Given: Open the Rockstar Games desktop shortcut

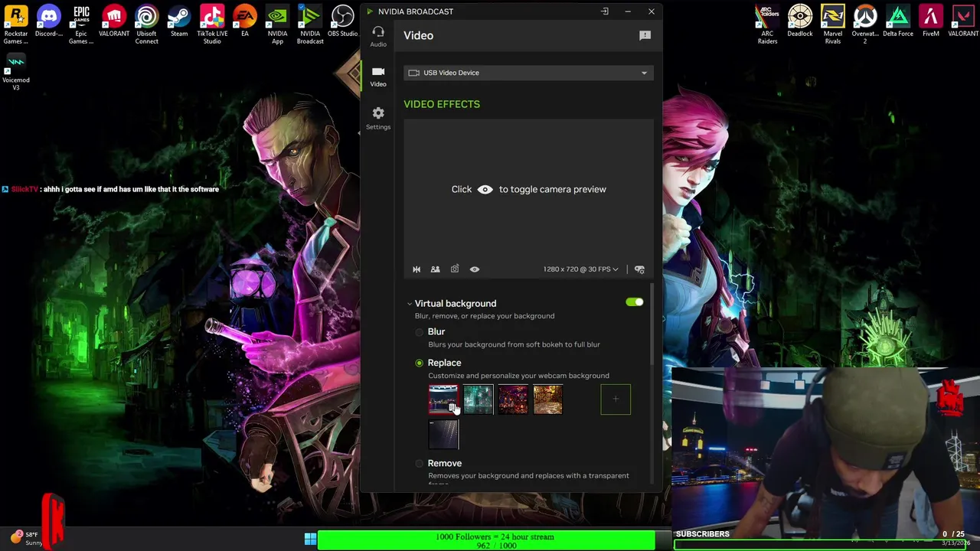Looking at the screenshot, I should click(16, 24).
